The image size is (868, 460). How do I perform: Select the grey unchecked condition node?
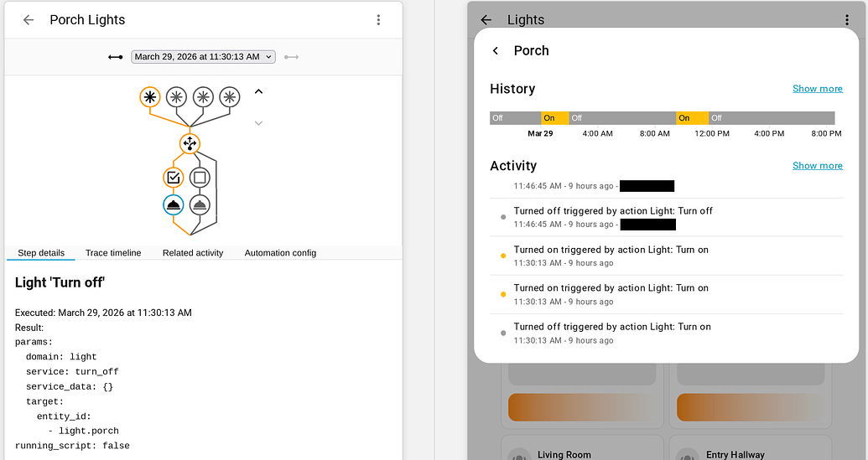[200, 178]
